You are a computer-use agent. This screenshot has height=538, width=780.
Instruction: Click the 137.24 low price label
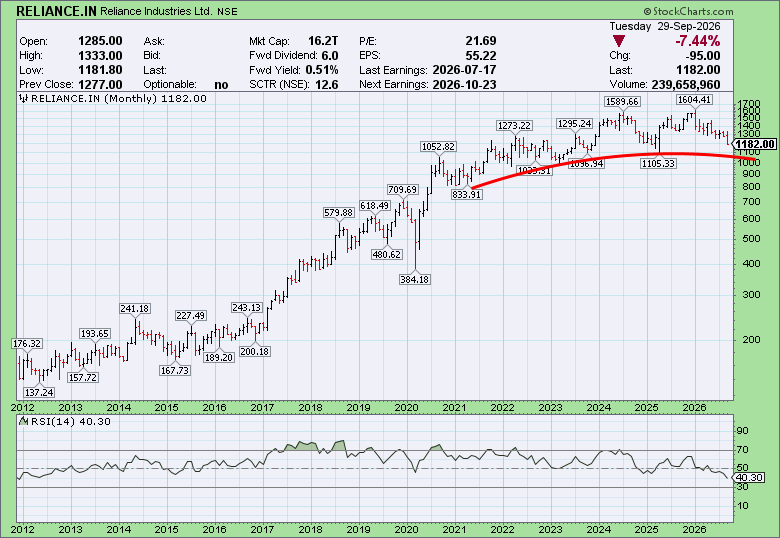[x=39, y=392]
